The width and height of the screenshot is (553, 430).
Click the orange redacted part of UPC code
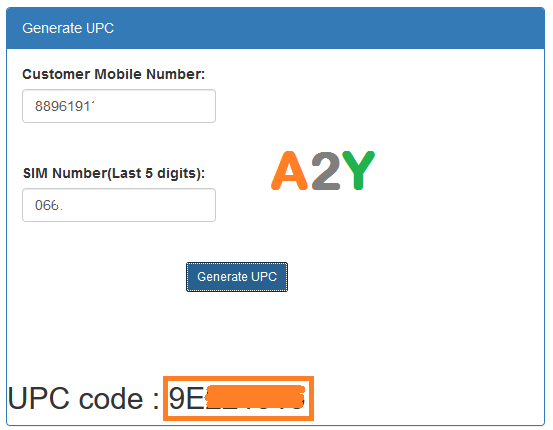[x=255, y=398]
